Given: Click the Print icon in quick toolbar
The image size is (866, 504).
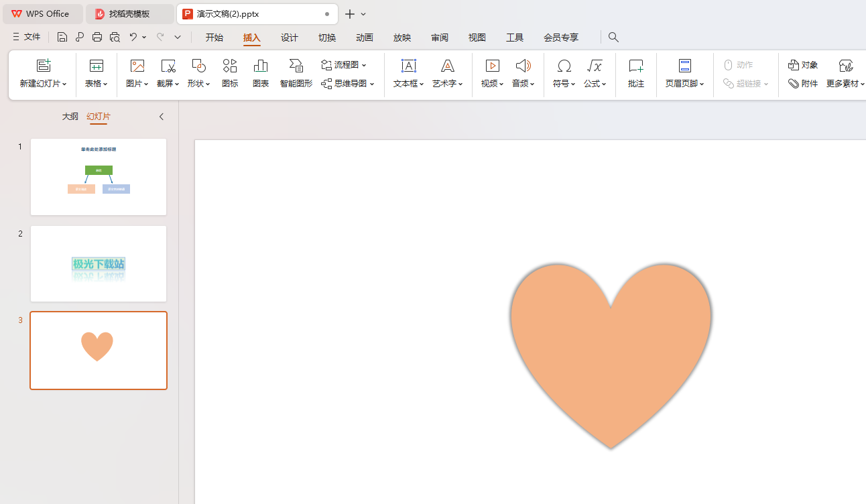Looking at the screenshot, I should (97, 38).
